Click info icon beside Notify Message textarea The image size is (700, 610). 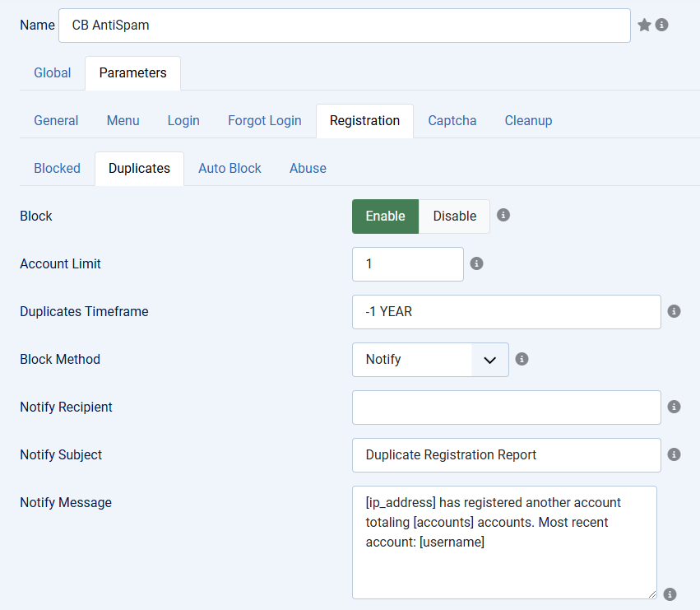(670, 594)
